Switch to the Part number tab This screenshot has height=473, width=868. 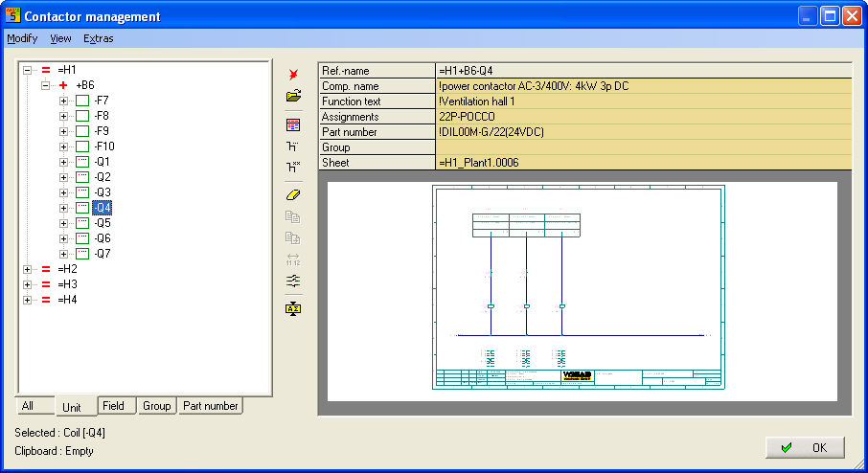(211, 406)
